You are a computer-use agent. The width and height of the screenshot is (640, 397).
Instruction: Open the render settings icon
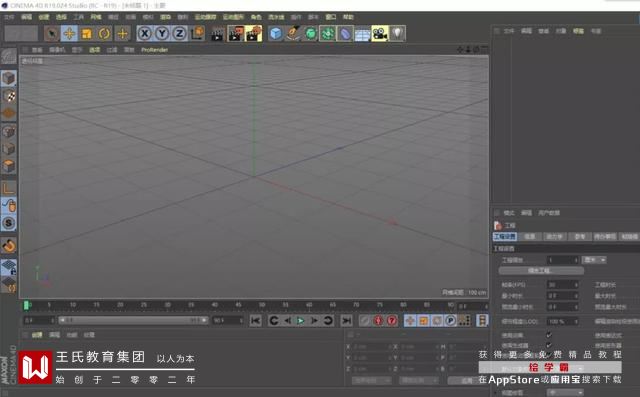(x=253, y=33)
